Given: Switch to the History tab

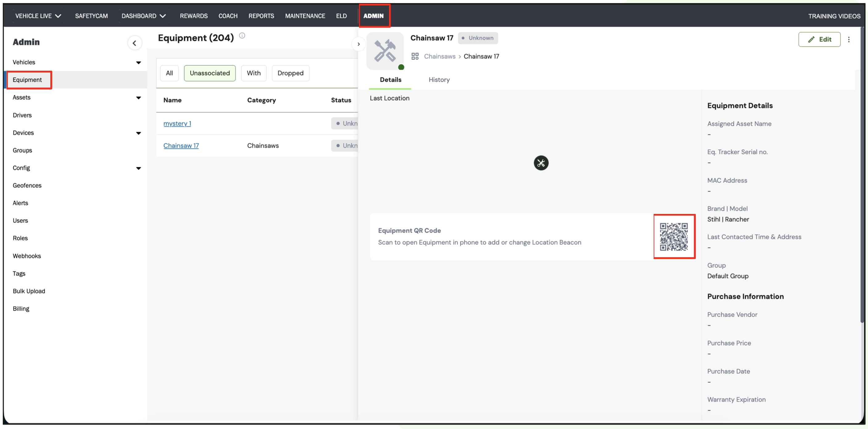Looking at the screenshot, I should [439, 80].
